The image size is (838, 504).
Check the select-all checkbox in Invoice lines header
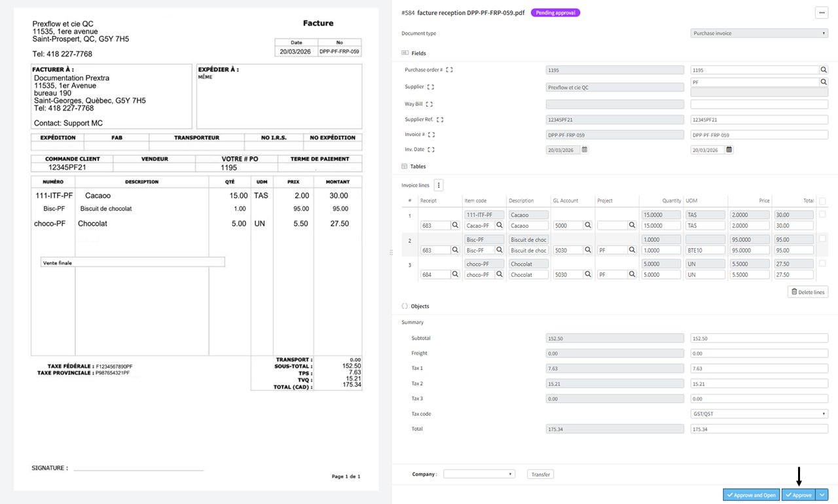tap(822, 201)
